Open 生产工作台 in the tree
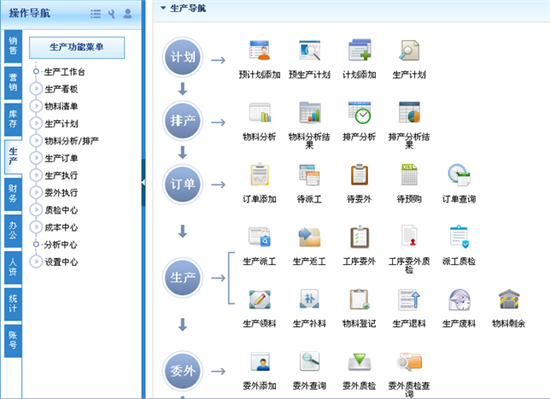Viewport: 550px width, 399px height. tap(65, 72)
